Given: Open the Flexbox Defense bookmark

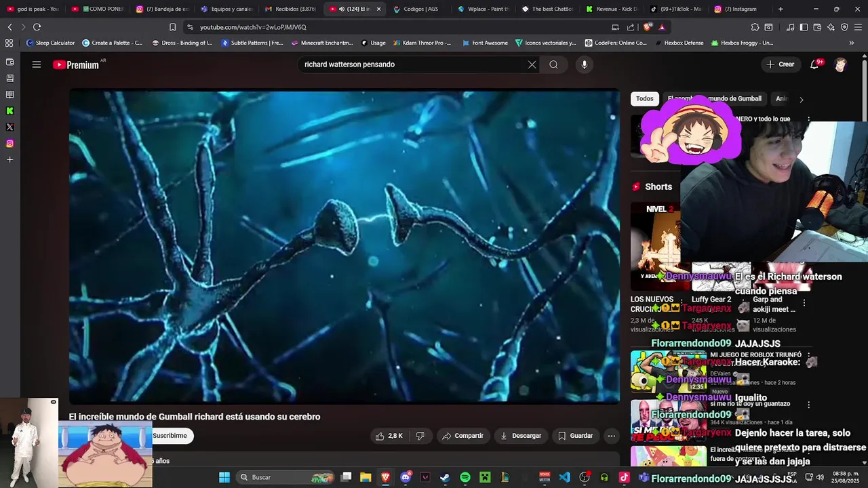Looking at the screenshot, I should tap(679, 43).
